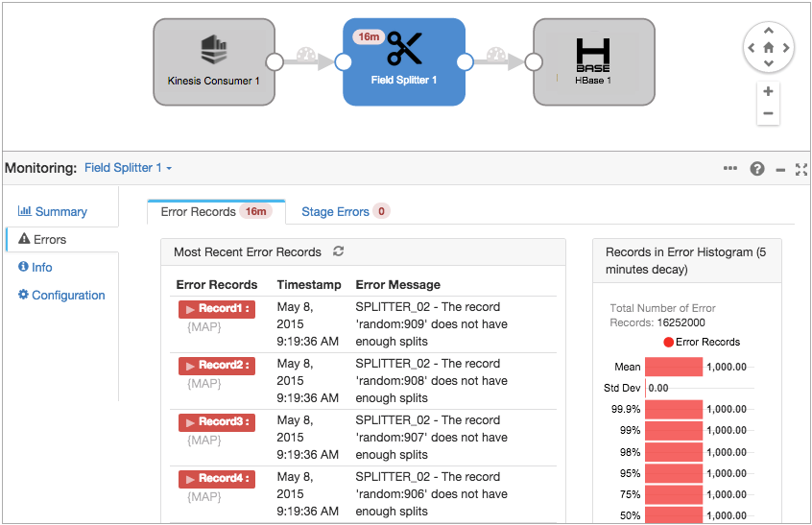Open the Field Splitter 1 monitoring dropdown
This screenshot has width=812, height=525.
[128, 168]
